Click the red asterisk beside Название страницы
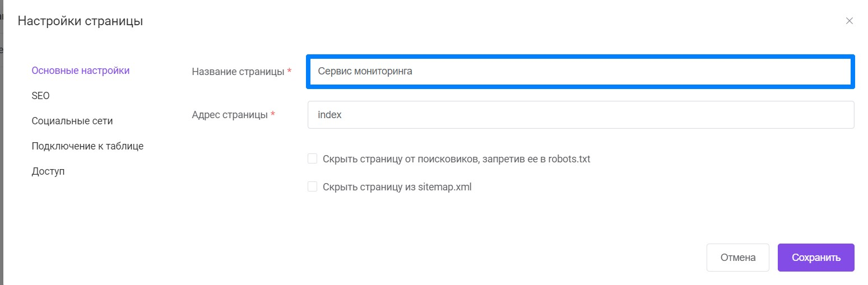Image resolution: width=868 pixels, height=285 pixels. [x=289, y=71]
